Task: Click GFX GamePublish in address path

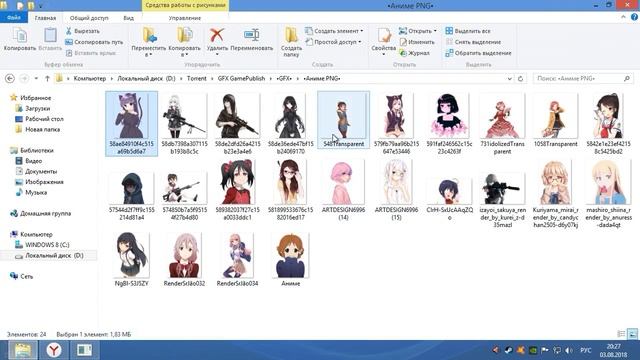Action: [241, 78]
